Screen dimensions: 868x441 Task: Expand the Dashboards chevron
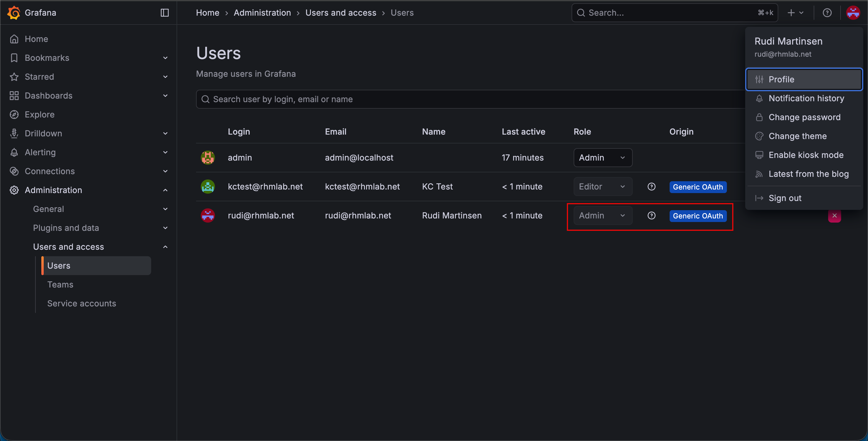tap(165, 95)
